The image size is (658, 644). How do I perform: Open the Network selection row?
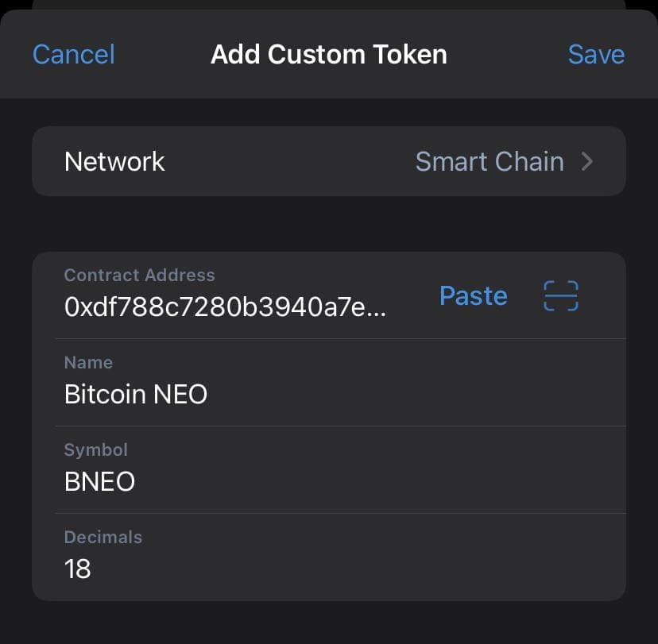point(238,162)
